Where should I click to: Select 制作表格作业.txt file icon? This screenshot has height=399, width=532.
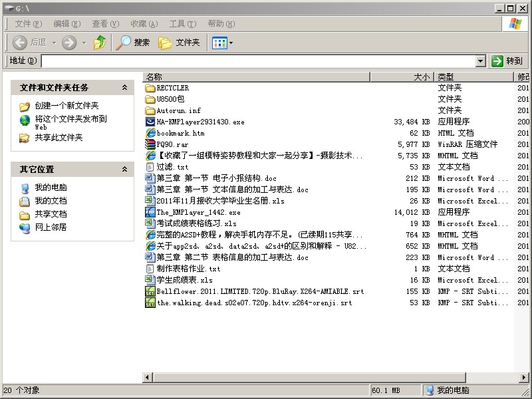point(150,269)
